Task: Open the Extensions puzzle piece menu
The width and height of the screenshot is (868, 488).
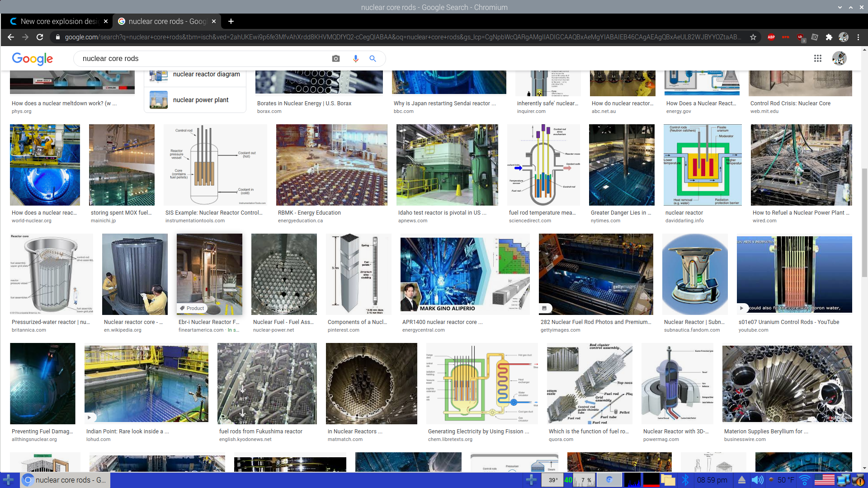Action: (x=829, y=37)
